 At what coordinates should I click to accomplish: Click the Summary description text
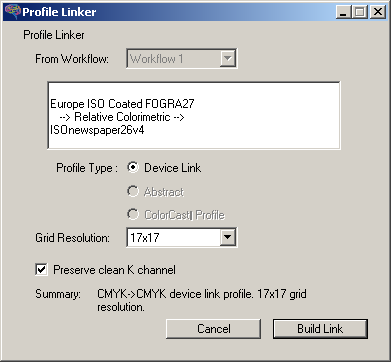202,301
